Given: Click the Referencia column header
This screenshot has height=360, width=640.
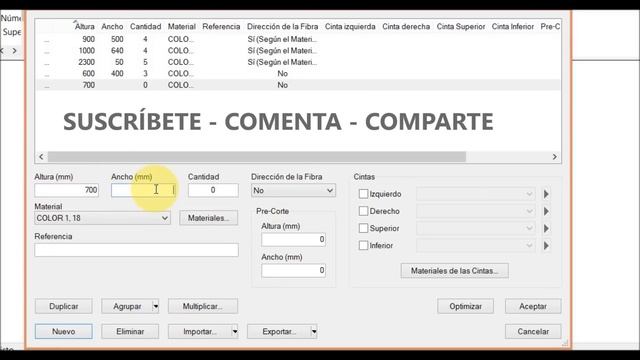Looking at the screenshot, I should click(221, 27).
